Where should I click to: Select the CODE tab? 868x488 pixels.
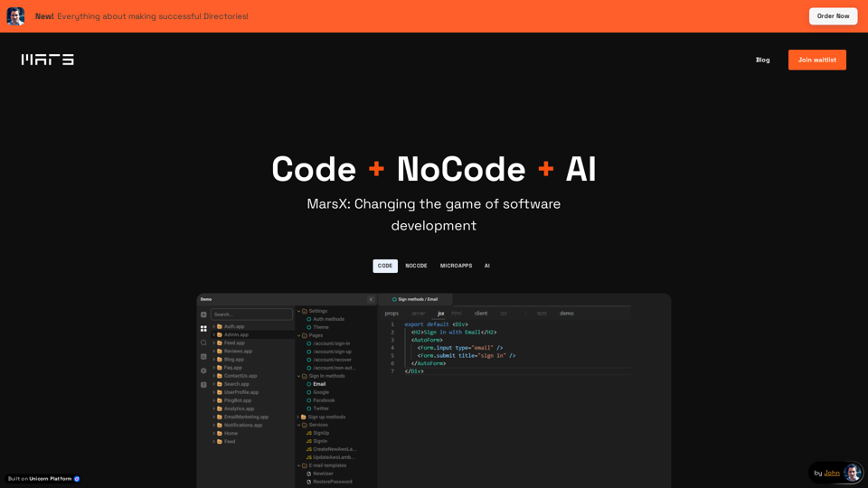point(385,266)
